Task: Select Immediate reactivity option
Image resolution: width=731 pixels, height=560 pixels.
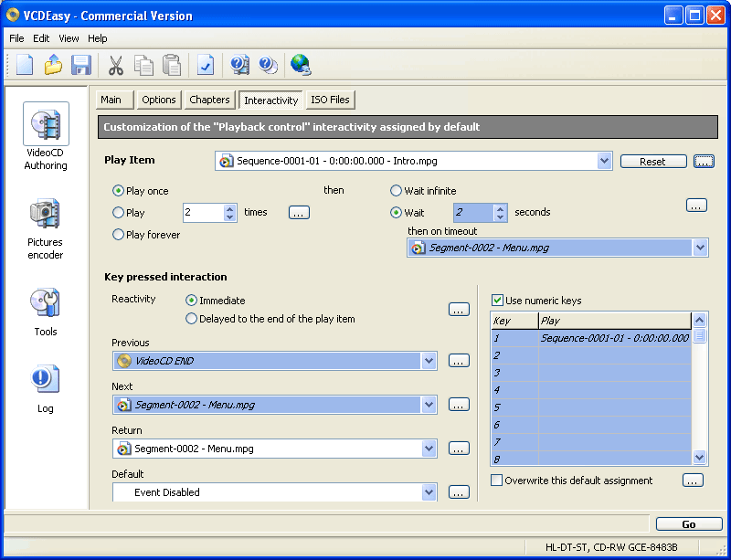Action: [191, 301]
